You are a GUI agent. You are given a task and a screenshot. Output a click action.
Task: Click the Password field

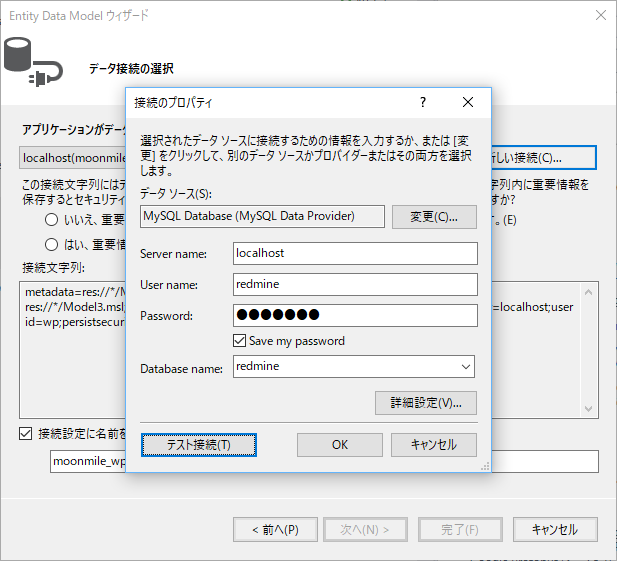click(x=354, y=315)
